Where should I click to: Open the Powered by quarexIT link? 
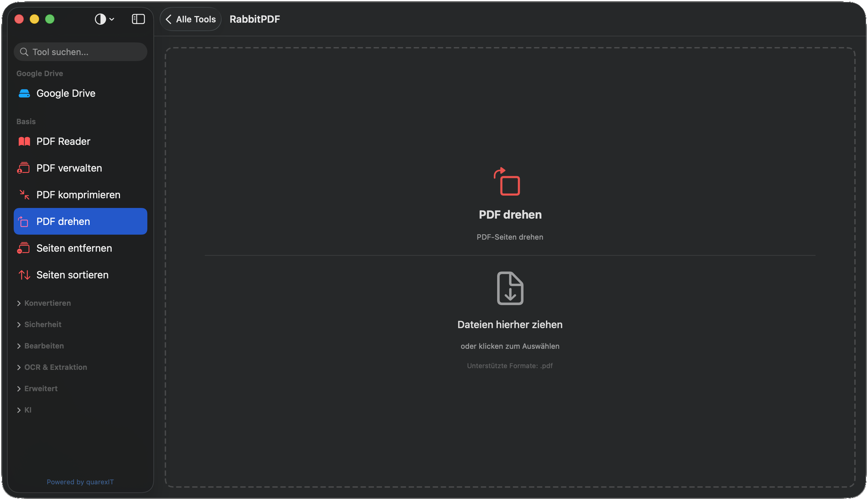tap(80, 482)
